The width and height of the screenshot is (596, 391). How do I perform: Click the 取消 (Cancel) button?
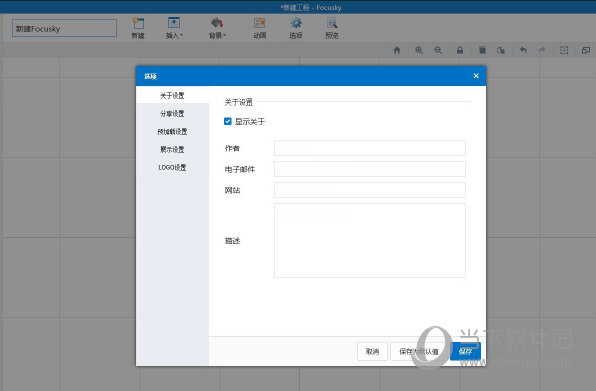[x=372, y=351]
